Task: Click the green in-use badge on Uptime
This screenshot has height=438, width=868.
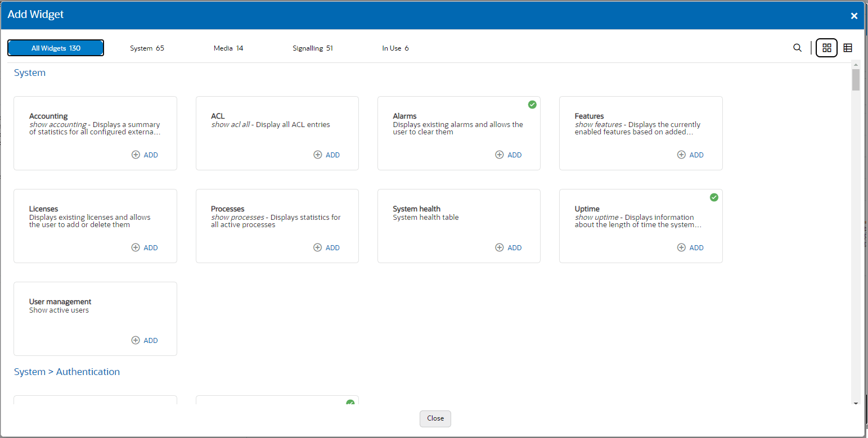Action: click(x=714, y=197)
